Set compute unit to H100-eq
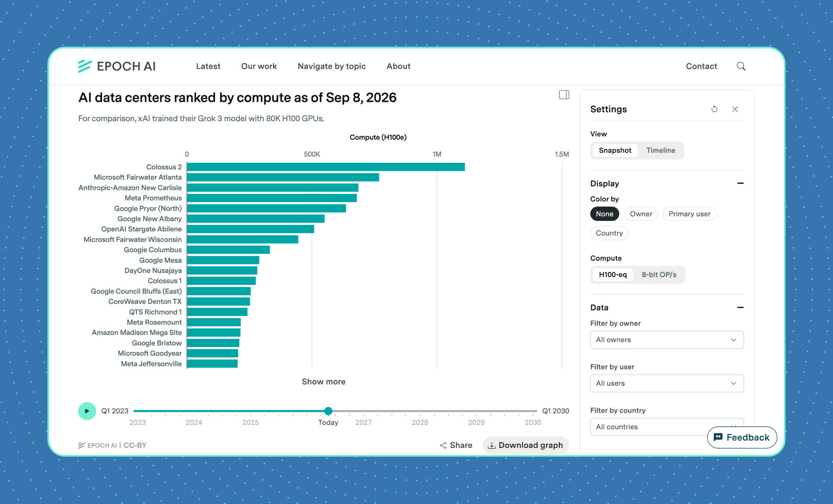The width and height of the screenshot is (833, 504). (x=612, y=274)
